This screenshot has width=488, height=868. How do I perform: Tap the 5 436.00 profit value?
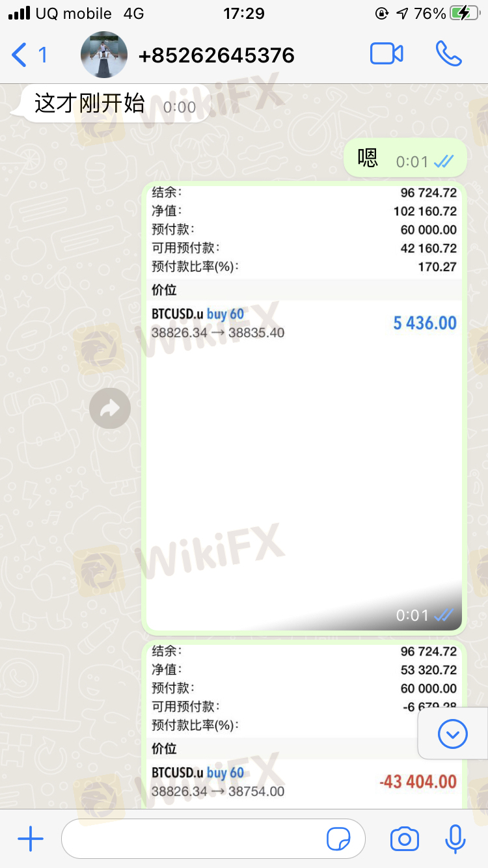click(x=425, y=323)
